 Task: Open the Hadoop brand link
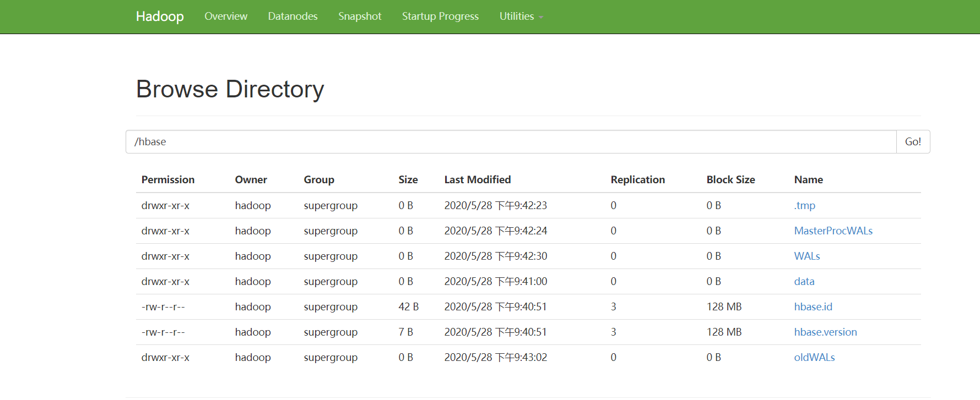coord(160,17)
